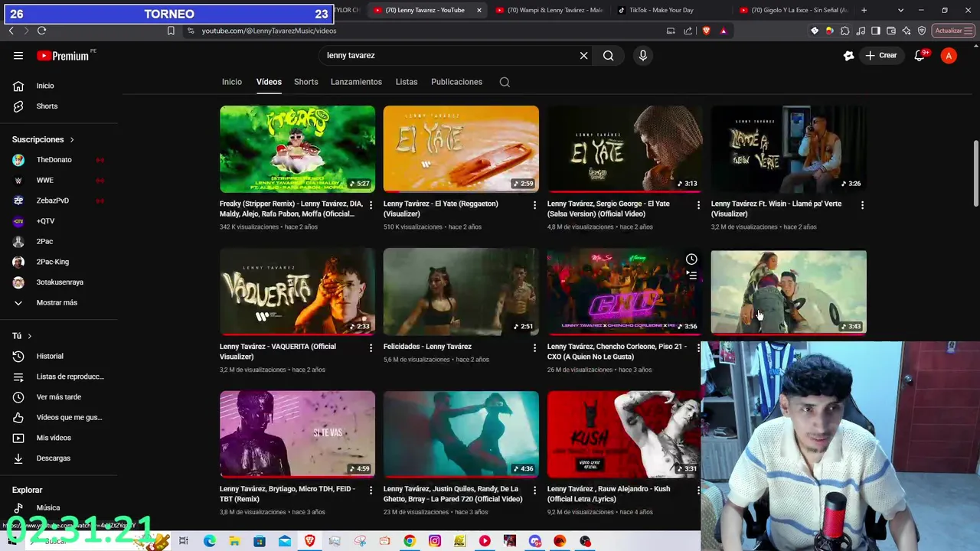Open the Brave Wallet icon
Image resolution: width=980 pixels, height=551 pixels.
[x=891, y=31]
